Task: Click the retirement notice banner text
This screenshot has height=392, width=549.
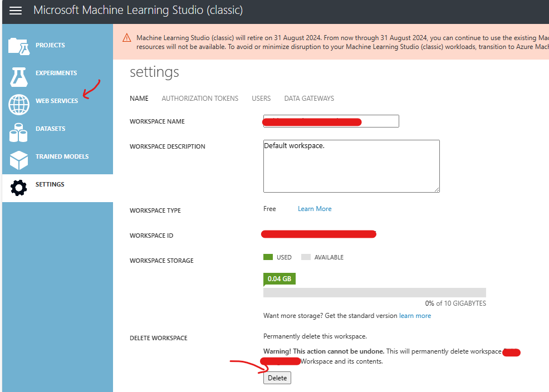Action: [342, 42]
